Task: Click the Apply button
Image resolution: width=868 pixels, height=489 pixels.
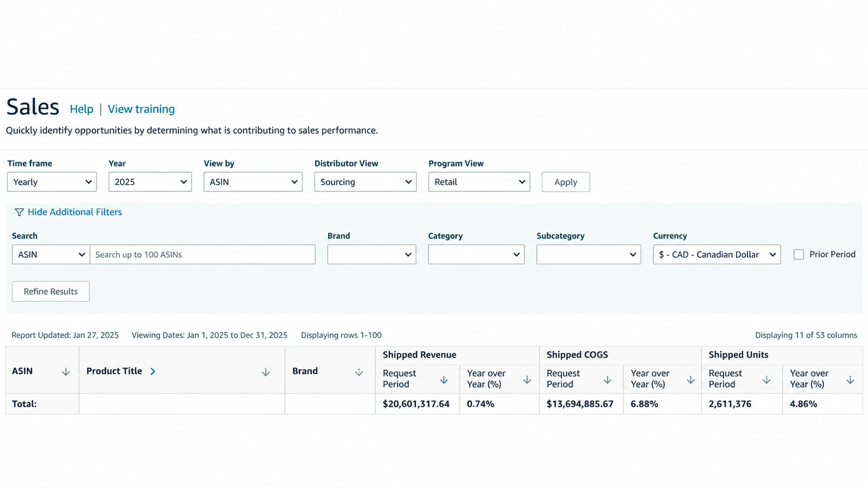Action: pos(566,182)
